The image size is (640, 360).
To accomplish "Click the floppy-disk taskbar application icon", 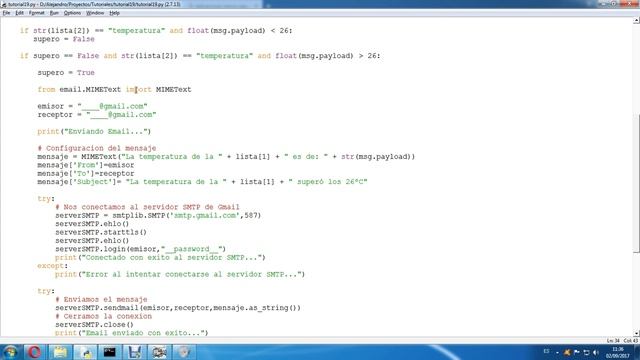I will (x=134, y=352).
